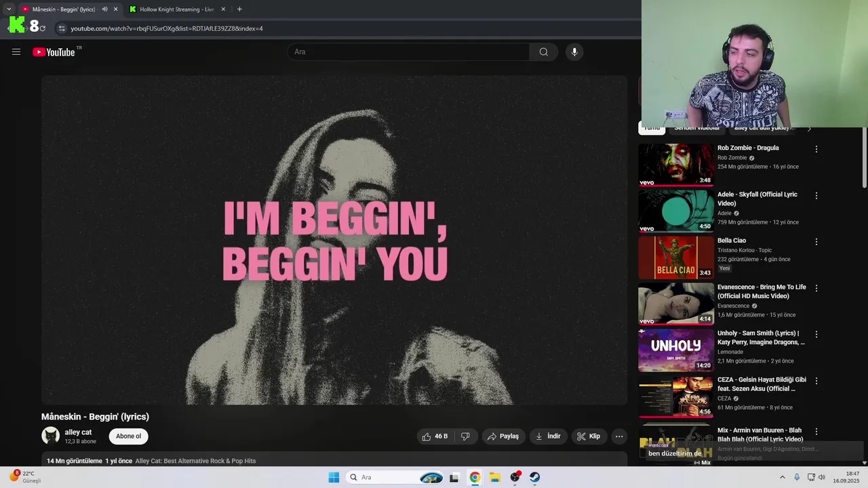Click the İndir download button
The height and width of the screenshot is (488, 868).
(x=548, y=436)
